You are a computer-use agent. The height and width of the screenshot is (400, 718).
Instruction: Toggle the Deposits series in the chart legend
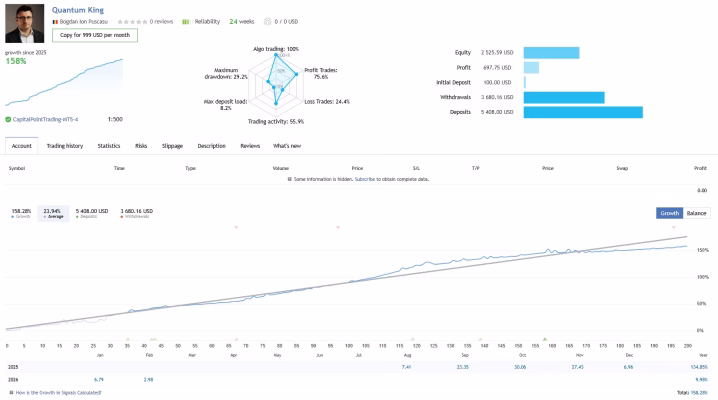tap(91, 213)
